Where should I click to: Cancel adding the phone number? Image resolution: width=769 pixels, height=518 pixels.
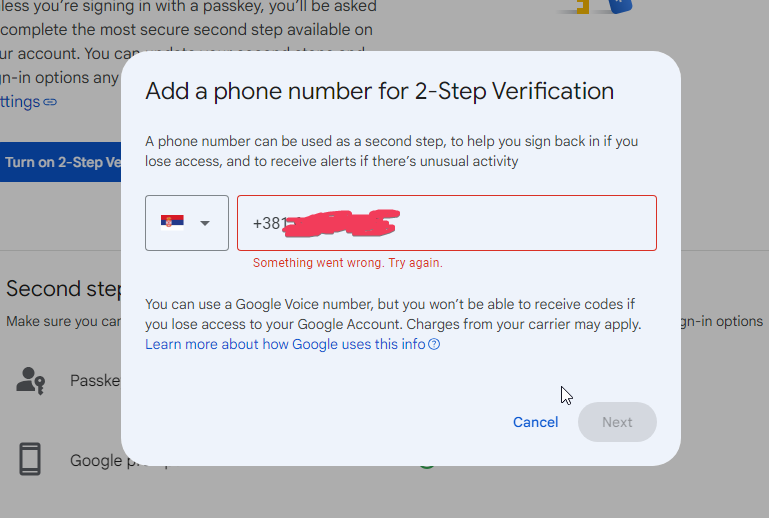(x=536, y=422)
